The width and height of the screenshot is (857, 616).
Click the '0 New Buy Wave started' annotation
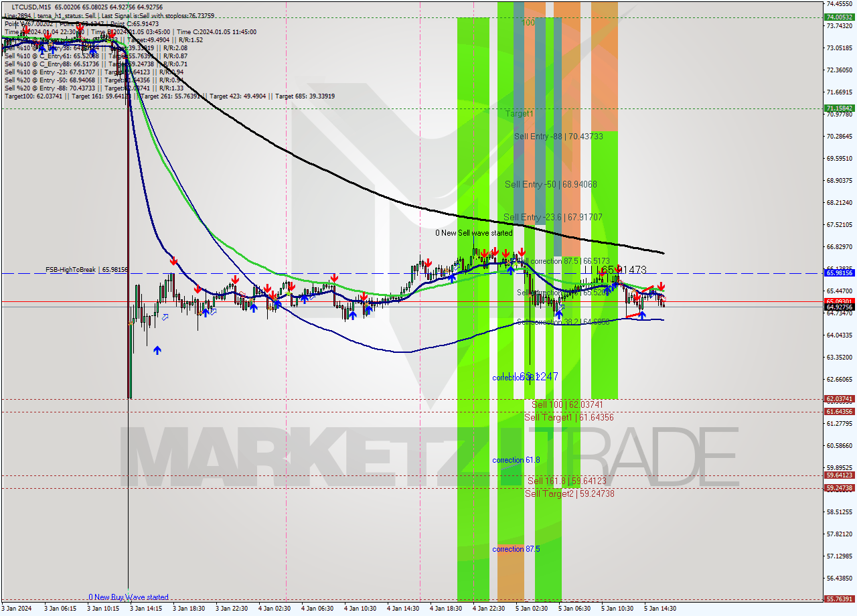click(129, 597)
